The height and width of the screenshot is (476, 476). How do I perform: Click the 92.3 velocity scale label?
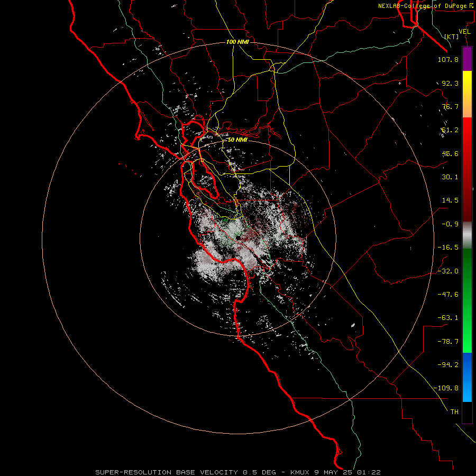450,83
